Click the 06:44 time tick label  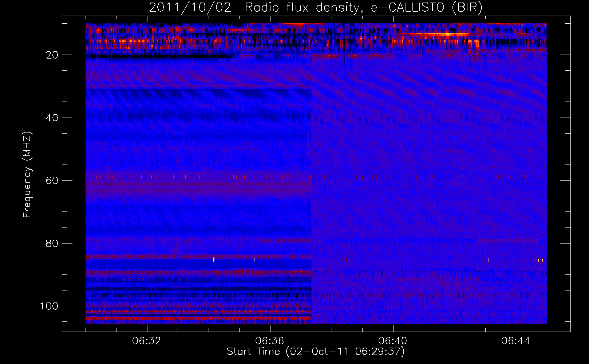tap(516, 341)
